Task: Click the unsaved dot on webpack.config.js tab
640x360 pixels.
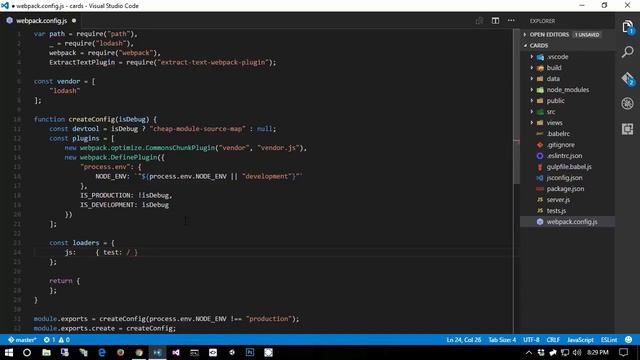Action: pos(74,20)
